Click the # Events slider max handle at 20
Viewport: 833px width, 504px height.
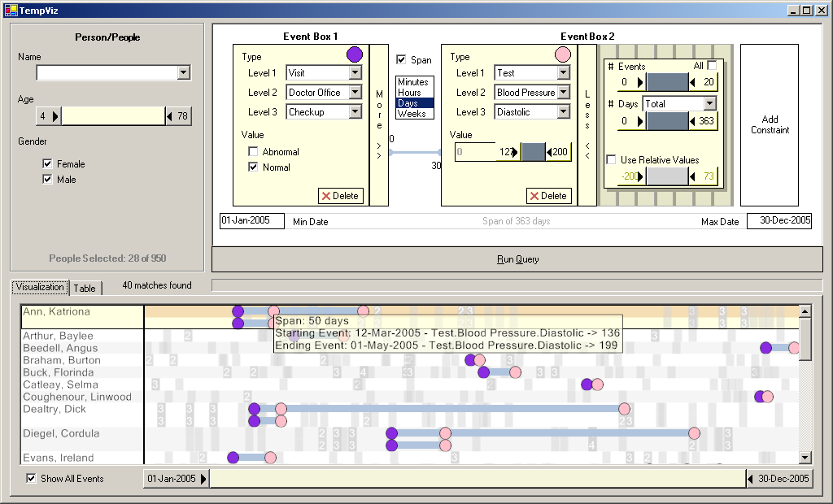pyautogui.click(x=703, y=82)
